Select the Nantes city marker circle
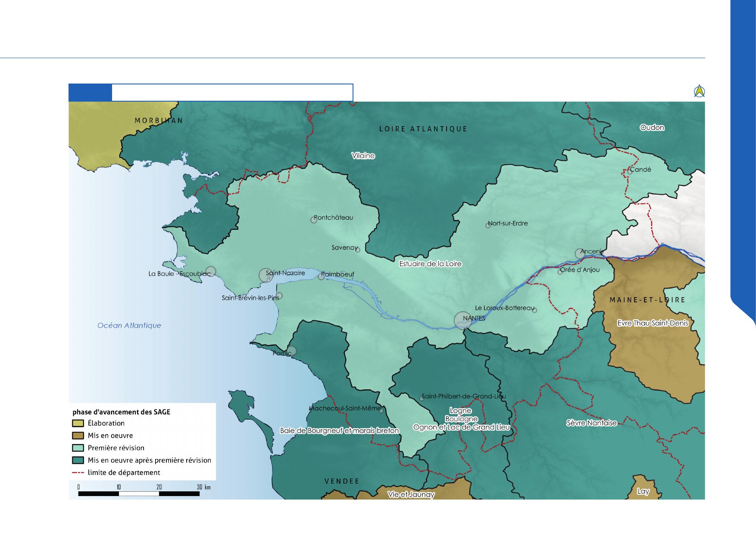 tap(462, 320)
